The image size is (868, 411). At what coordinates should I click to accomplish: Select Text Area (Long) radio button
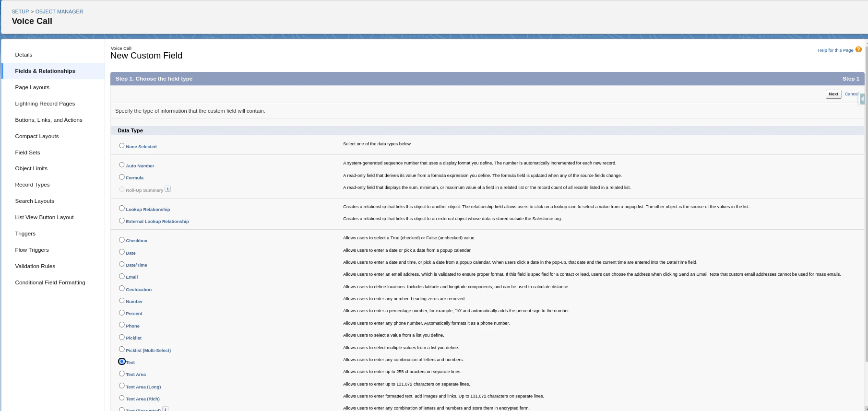[x=122, y=386]
